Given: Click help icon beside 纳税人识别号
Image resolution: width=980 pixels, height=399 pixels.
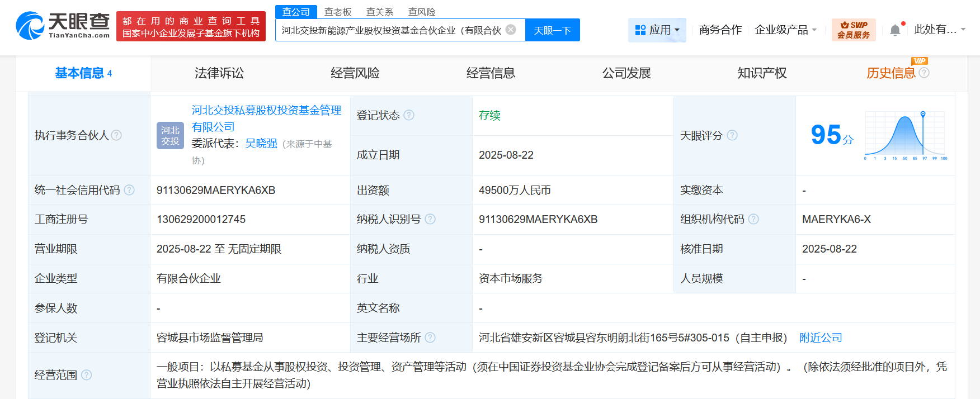Looking at the screenshot, I should [430, 219].
